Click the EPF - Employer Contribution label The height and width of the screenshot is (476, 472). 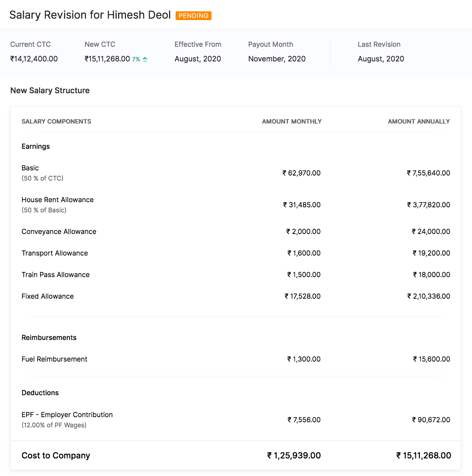tap(67, 415)
